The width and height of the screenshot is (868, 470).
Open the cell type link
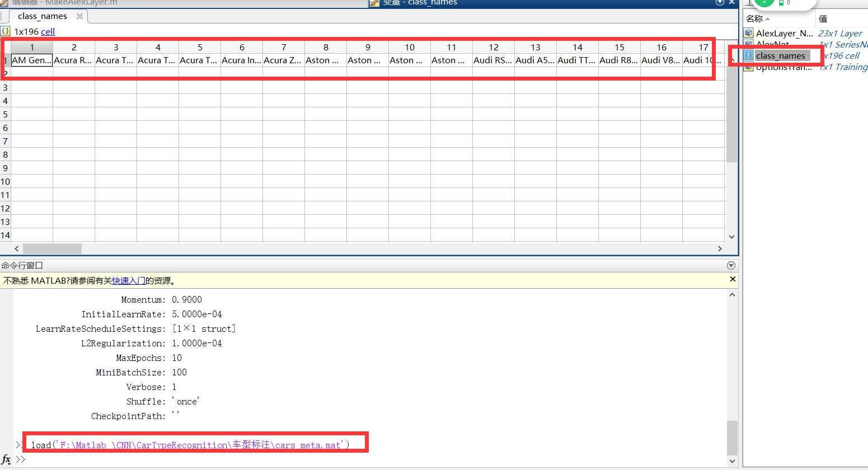click(48, 32)
